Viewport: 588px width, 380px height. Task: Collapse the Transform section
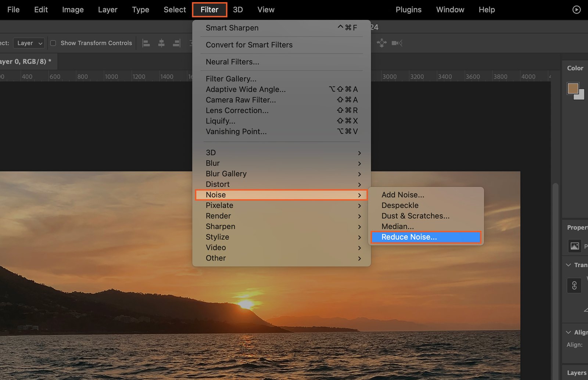[569, 265]
